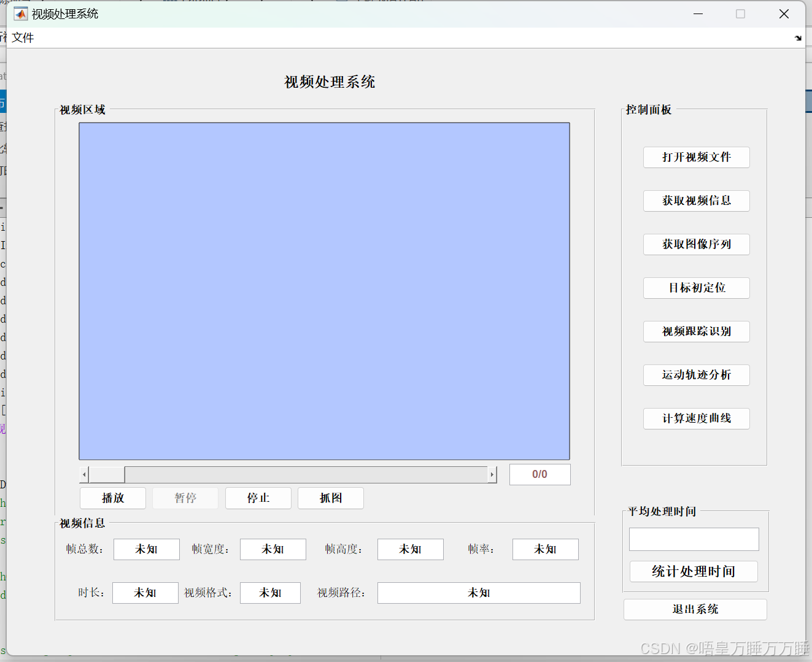812x662 pixels.
Task: Click the 帧宽度 value field
Action: click(273, 549)
